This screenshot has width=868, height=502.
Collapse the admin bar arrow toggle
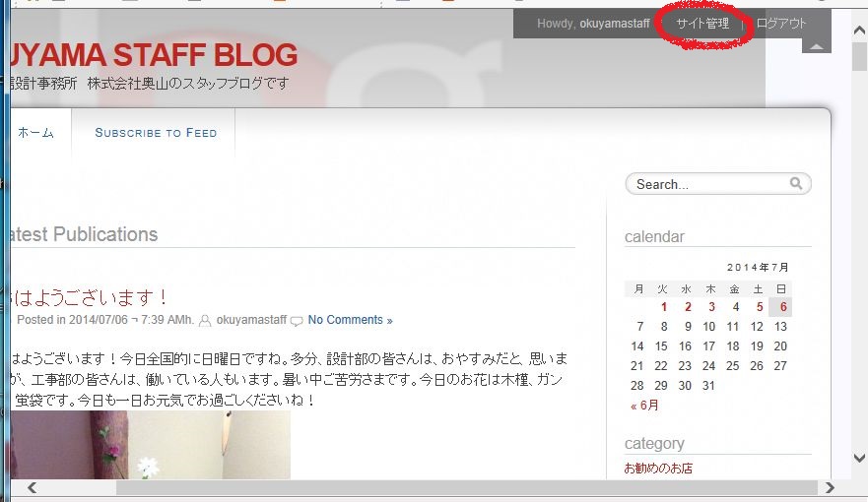(x=817, y=46)
